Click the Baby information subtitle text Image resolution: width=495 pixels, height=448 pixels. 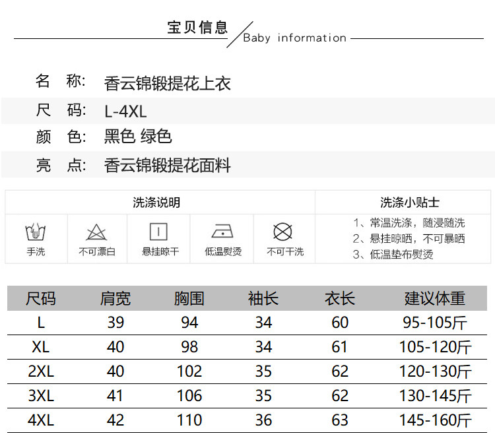pos(294,38)
